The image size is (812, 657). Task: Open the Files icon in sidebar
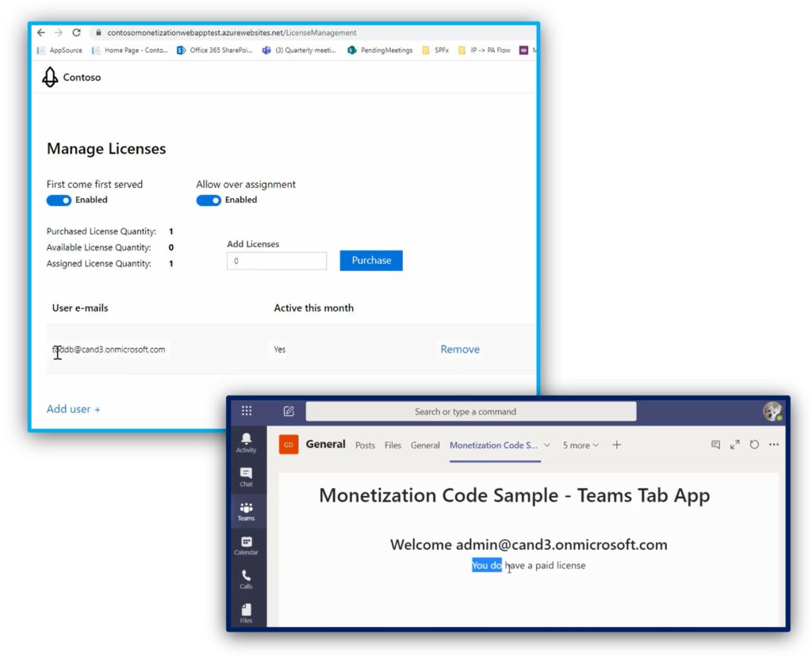(246, 613)
